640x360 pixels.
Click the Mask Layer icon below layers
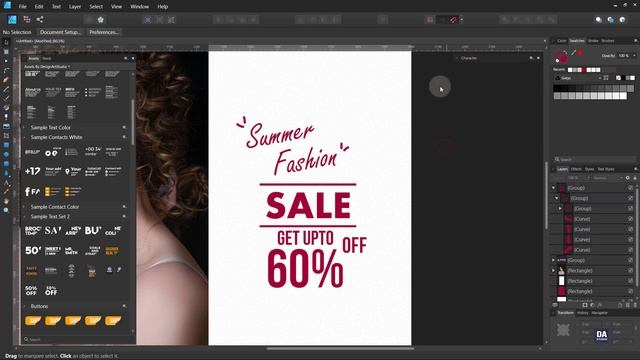(585, 305)
